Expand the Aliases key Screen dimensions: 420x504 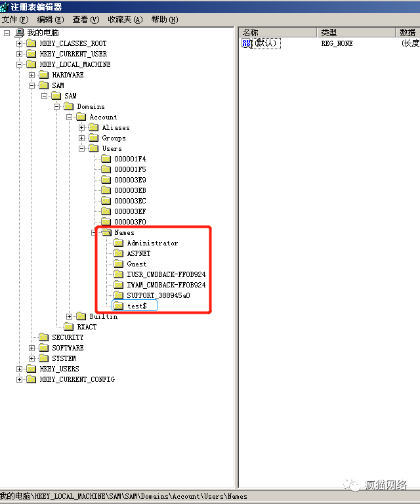point(82,127)
